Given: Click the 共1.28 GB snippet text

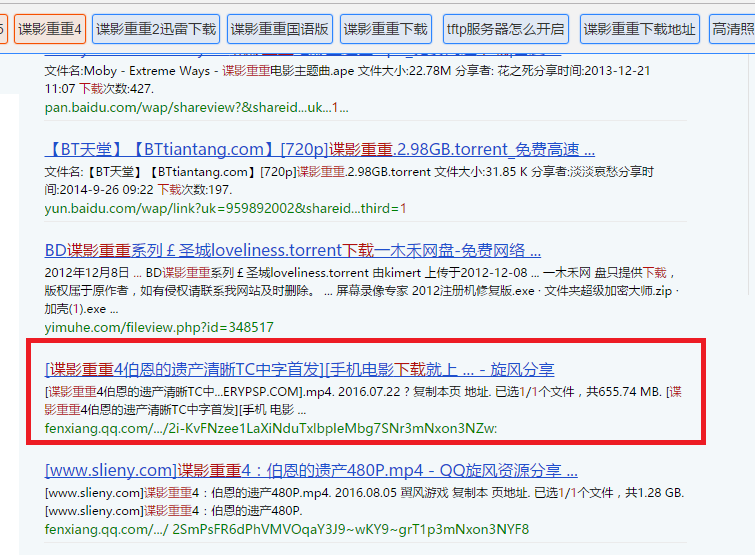Looking at the screenshot, I should 654,493.
